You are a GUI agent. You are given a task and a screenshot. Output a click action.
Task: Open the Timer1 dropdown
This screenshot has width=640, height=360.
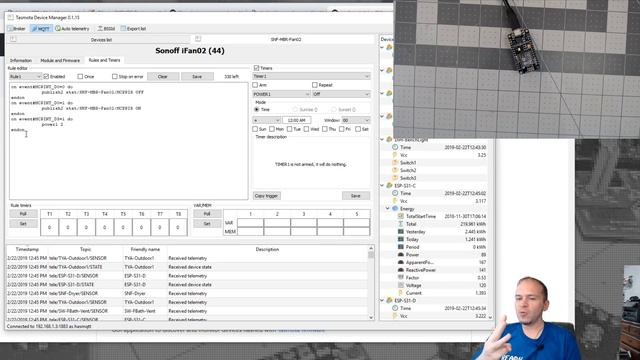pyautogui.click(x=311, y=76)
